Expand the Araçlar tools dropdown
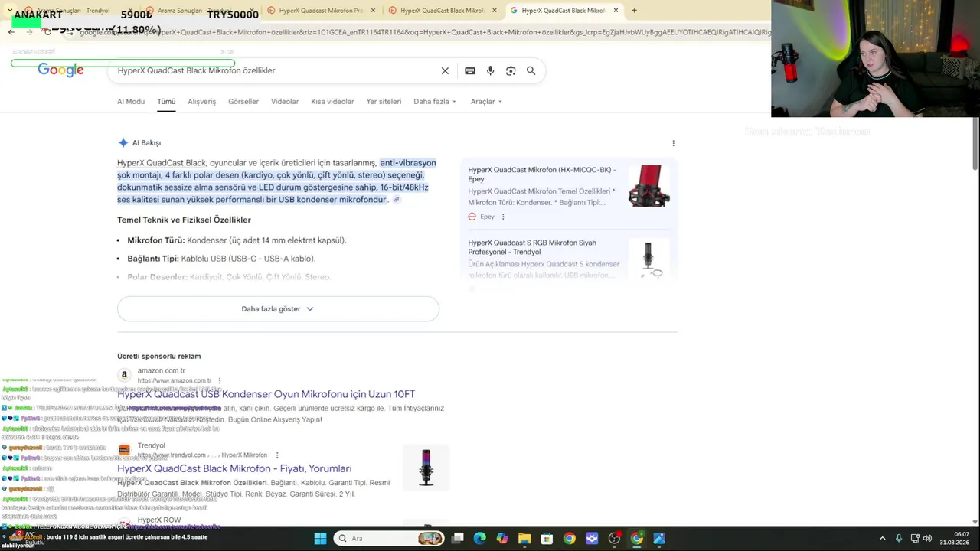 pyautogui.click(x=486, y=101)
